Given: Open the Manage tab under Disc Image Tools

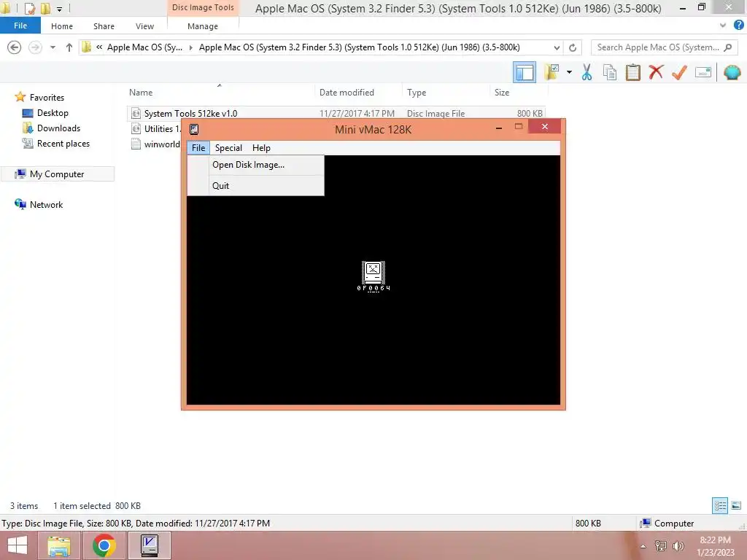Looking at the screenshot, I should [x=203, y=26].
